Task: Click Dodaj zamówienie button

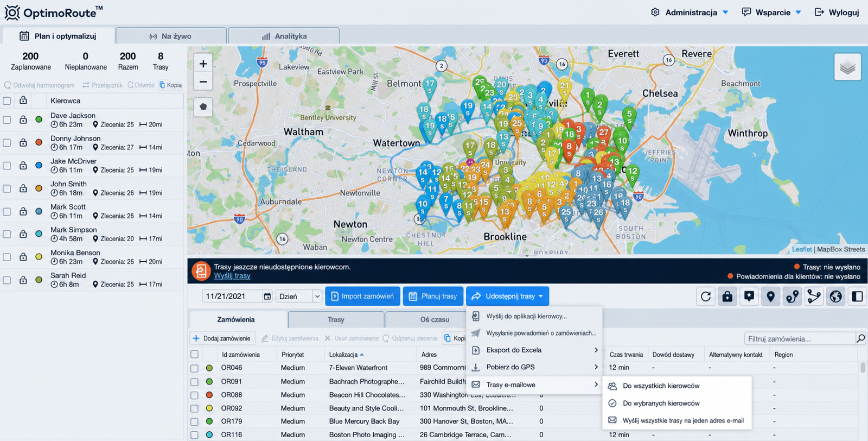Action: pos(221,338)
